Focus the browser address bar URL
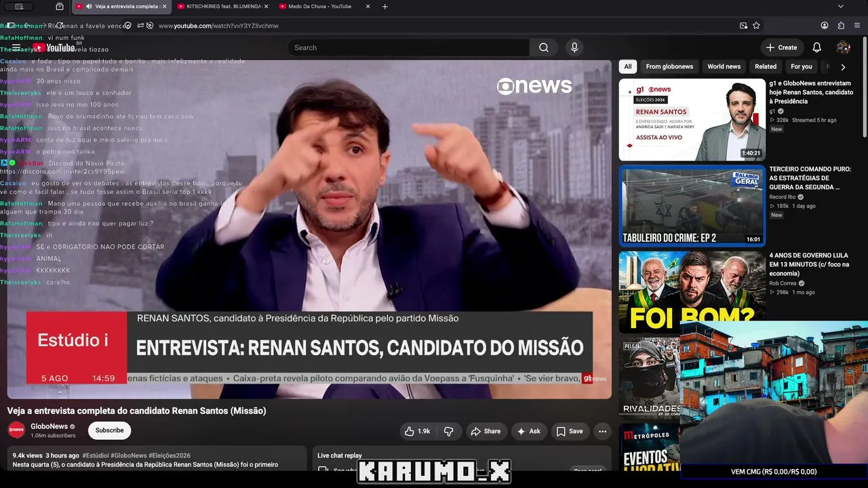The image size is (868, 488). coord(218,26)
